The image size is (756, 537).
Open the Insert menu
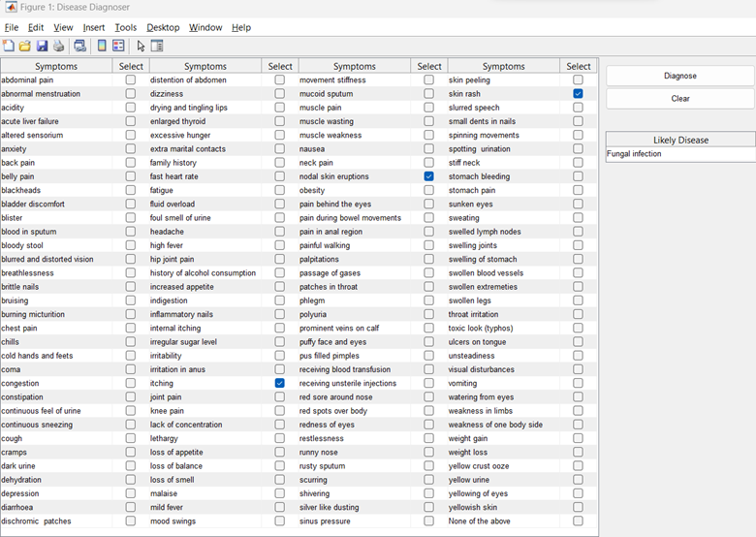pos(94,28)
